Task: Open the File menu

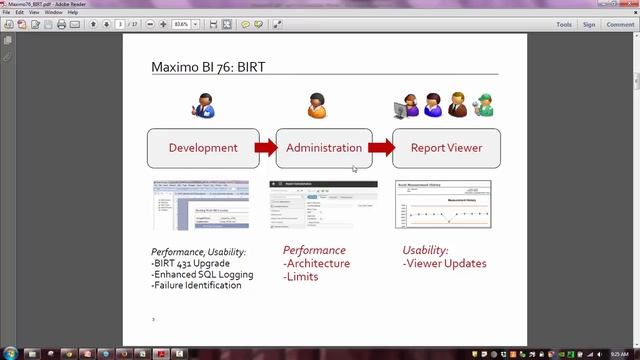Action: 6,13
